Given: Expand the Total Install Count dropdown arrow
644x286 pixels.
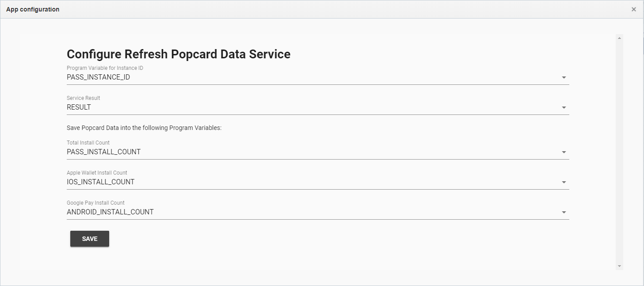Looking at the screenshot, I should click(x=564, y=153).
